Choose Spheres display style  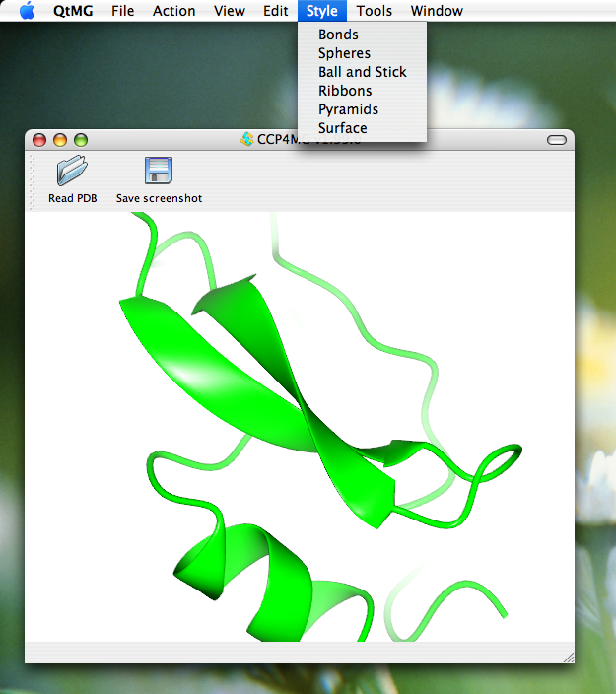click(x=362, y=53)
